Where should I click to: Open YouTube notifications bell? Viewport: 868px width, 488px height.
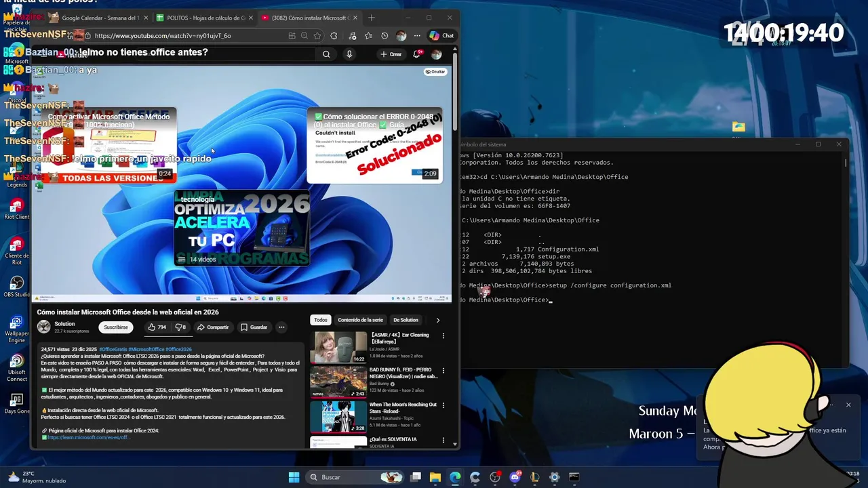click(417, 54)
